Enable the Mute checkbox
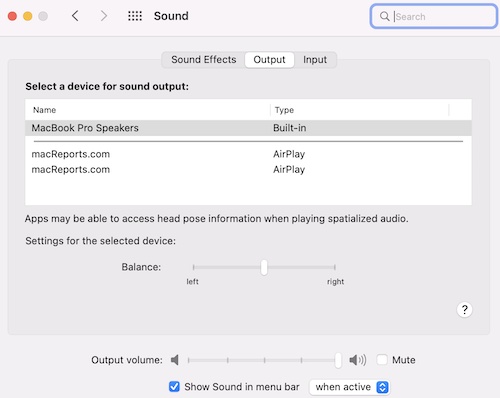500x398 pixels. pyautogui.click(x=382, y=360)
